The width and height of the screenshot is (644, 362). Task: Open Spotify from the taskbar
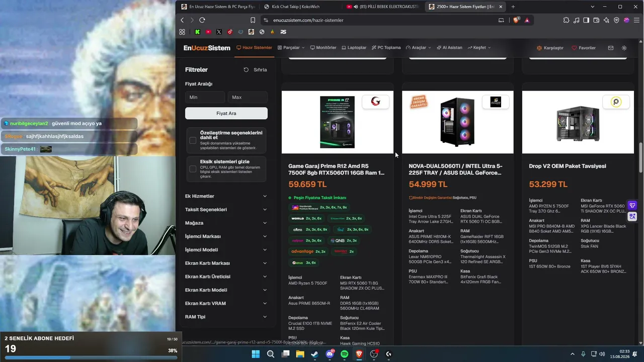[x=344, y=354]
